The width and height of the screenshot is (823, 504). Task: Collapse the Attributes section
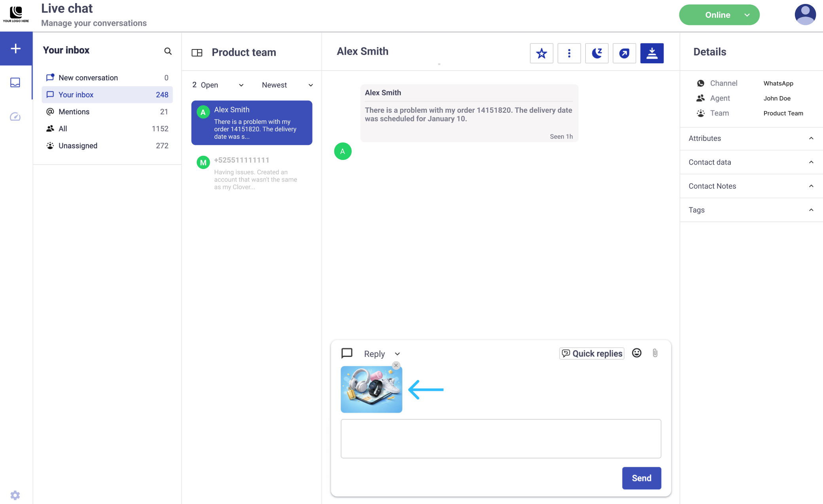(x=811, y=138)
